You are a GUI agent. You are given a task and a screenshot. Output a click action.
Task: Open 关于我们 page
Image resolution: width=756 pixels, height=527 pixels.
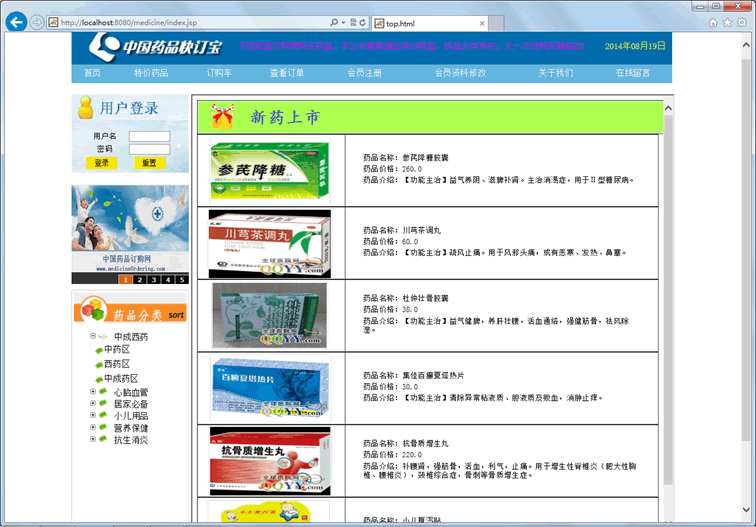[x=556, y=73]
